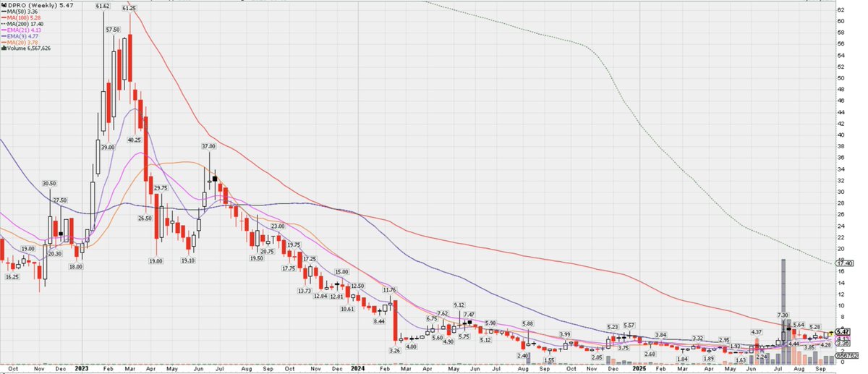This screenshot has width=868, height=374.
Task: Click the 5.64 August price label
Action: pyautogui.click(x=799, y=324)
